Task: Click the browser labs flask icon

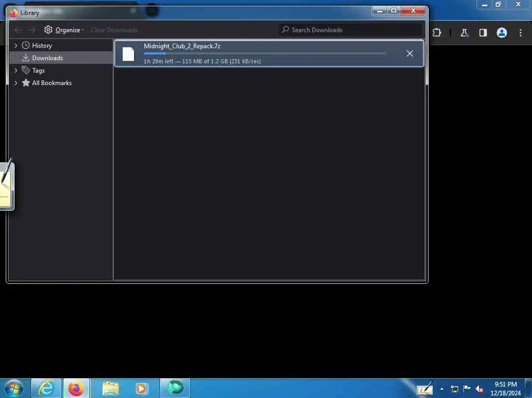Action: 464,33
